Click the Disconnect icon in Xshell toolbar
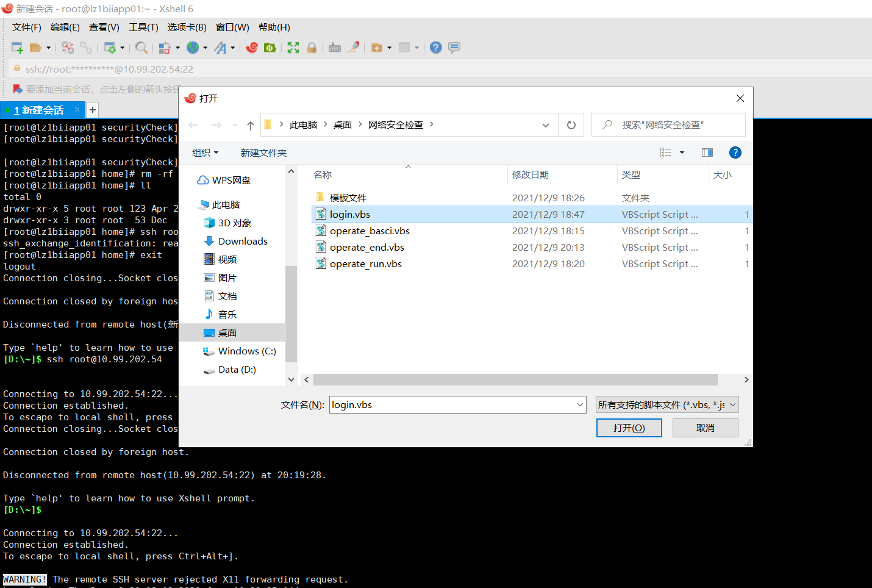The height and width of the screenshot is (588, 872). (x=68, y=48)
